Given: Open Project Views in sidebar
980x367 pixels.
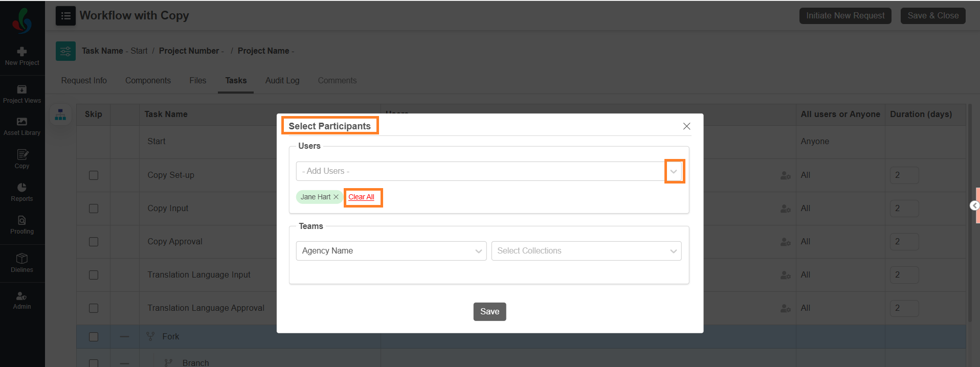Looking at the screenshot, I should click(22, 89).
